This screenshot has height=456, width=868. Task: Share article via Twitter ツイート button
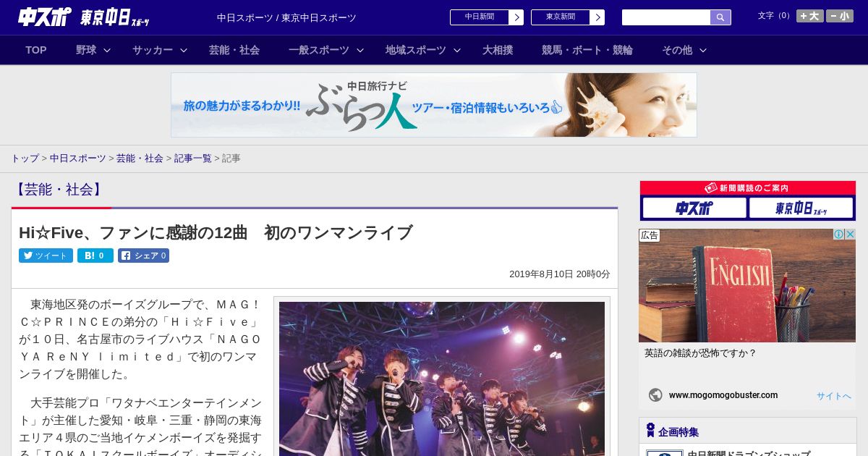click(x=46, y=256)
